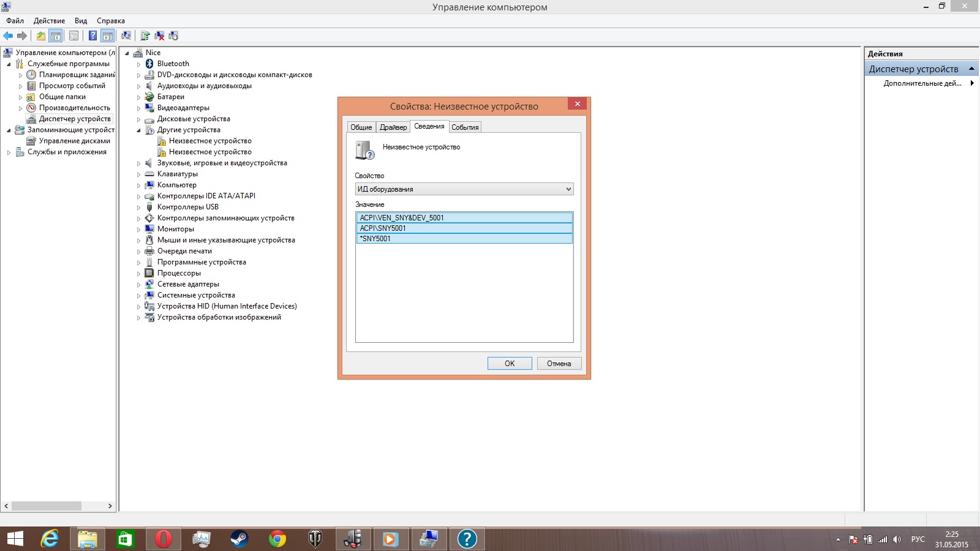Collapse the Другие устройства category
980x551 pixels.
click(138, 130)
